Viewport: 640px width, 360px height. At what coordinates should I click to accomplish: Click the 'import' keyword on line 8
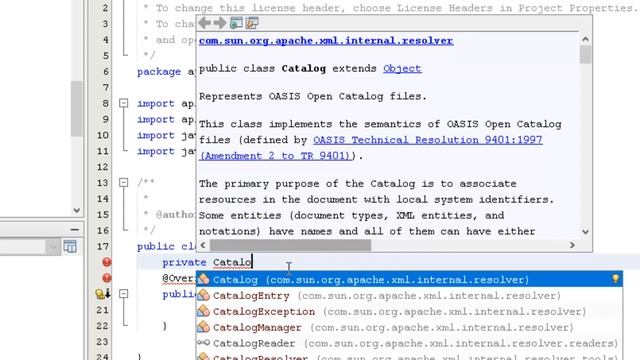click(x=156, y=104)
